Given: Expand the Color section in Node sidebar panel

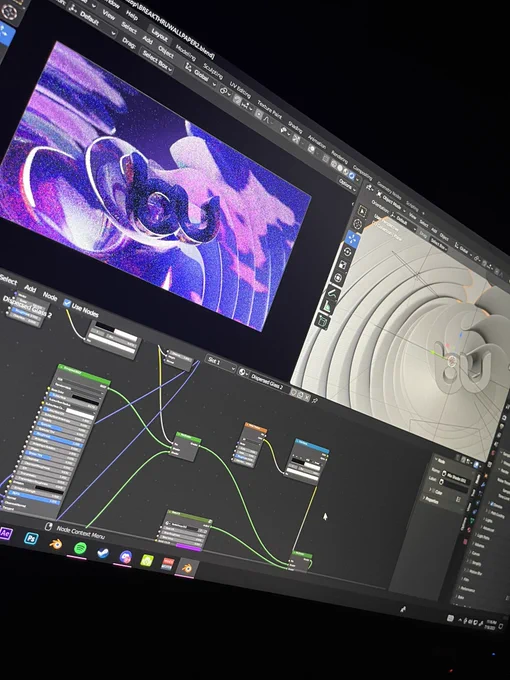Looking at the screenshot, I should click(x=437, y=491).
